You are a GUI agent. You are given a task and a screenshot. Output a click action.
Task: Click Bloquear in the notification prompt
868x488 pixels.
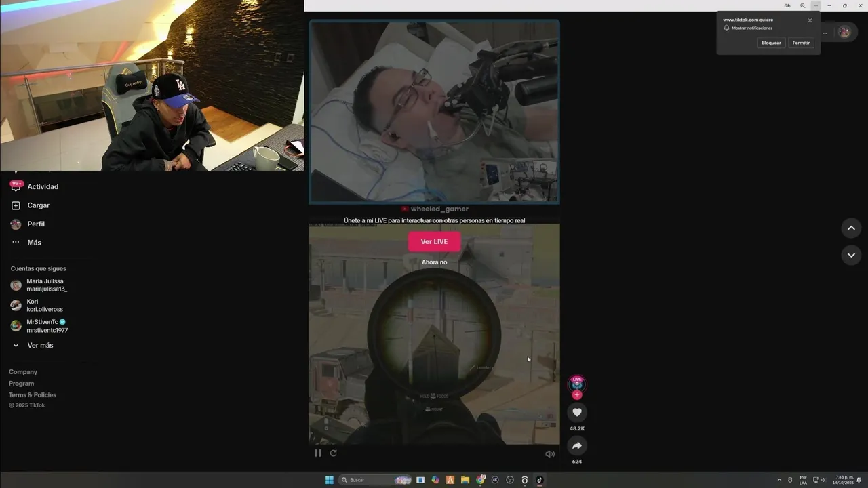coord(772,43)
